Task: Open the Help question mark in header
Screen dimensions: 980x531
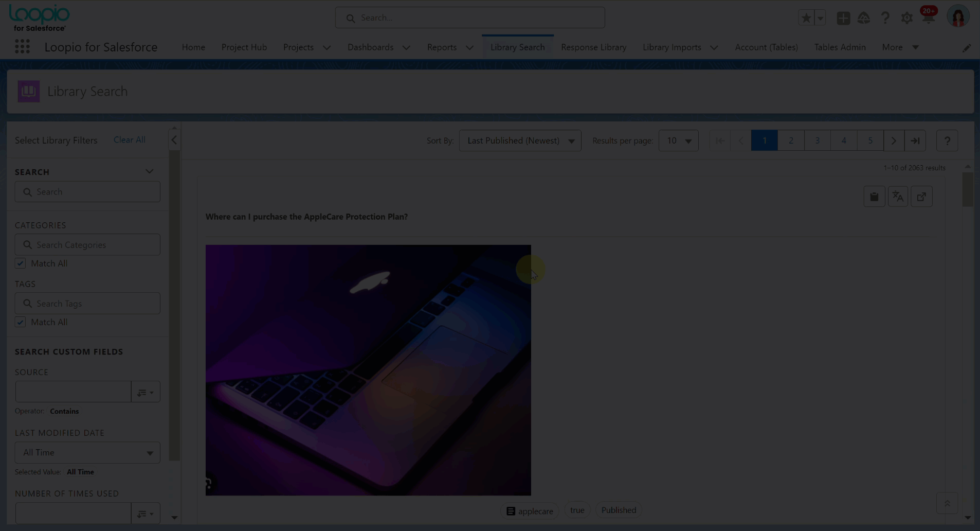Action: click(885, 18)
